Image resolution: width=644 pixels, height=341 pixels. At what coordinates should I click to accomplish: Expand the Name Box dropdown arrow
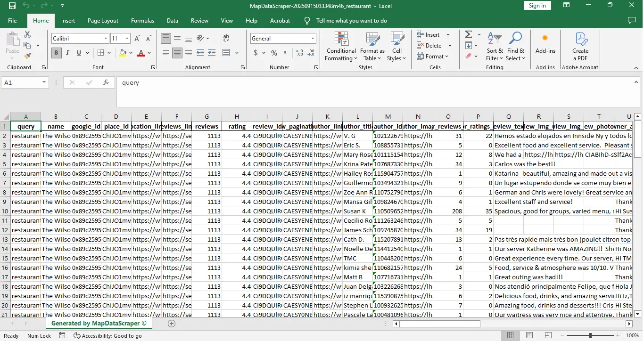coord(44,82)
